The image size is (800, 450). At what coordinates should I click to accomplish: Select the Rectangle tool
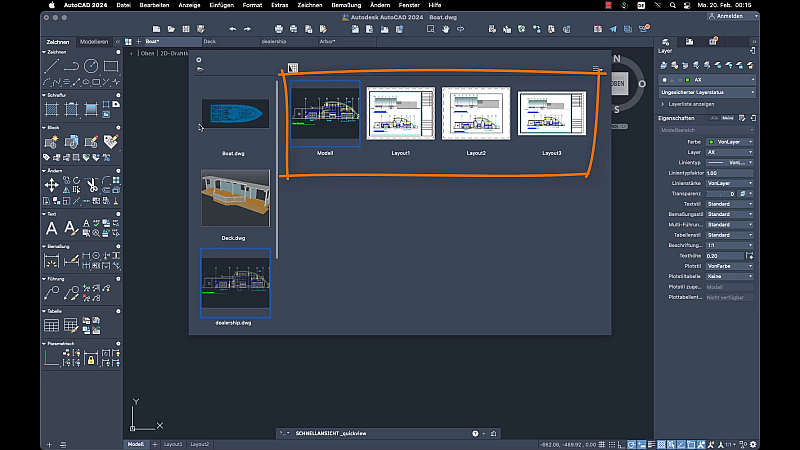coord(111,66)
